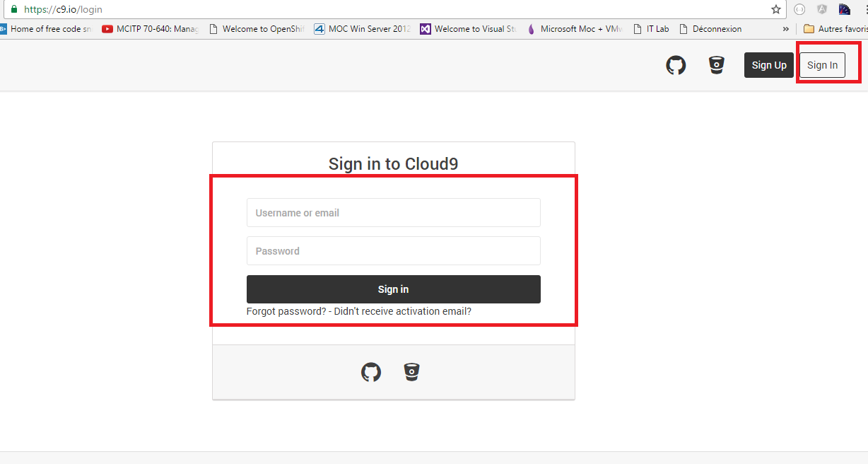Open the MCITP 70-640 YouTube bookmark

(x=151, y=29)
